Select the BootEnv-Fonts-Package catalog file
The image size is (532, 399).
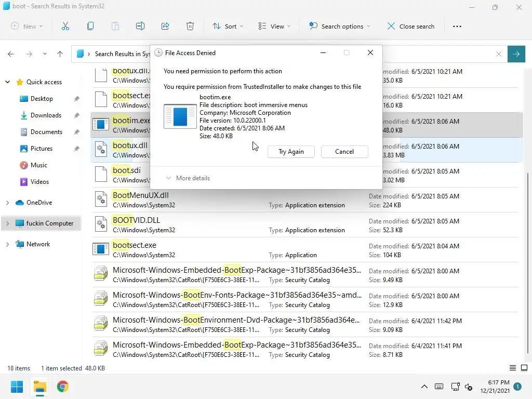pos(305,300)
